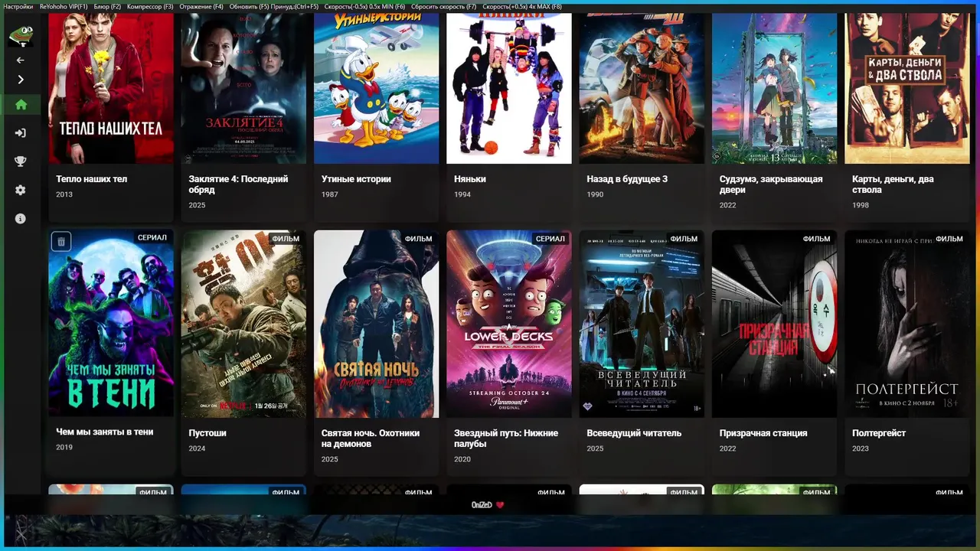Click the СЕРИАЛ badge on 'Чем мы заняты в тени'

(152, 238)
